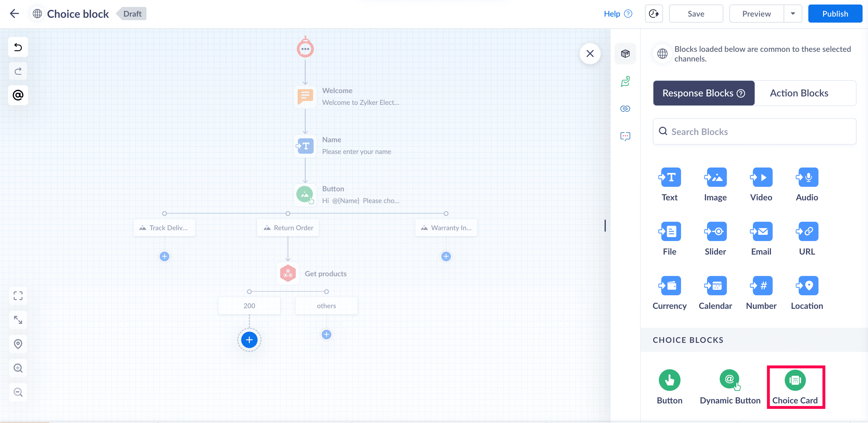Click the Save button
Screen dimensions: 868x423
point(696,14)
